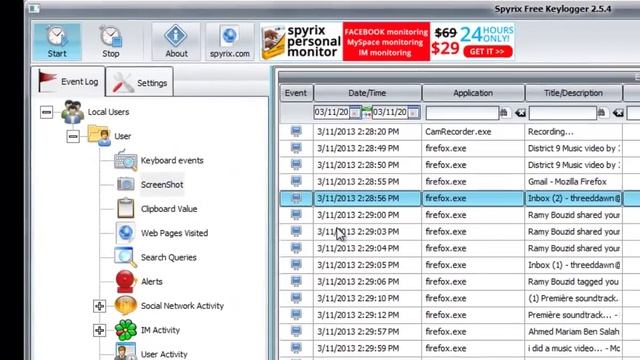Open Web Pages Visited tree label
This screenshot has height=360, width=640.
pos(174,233)
